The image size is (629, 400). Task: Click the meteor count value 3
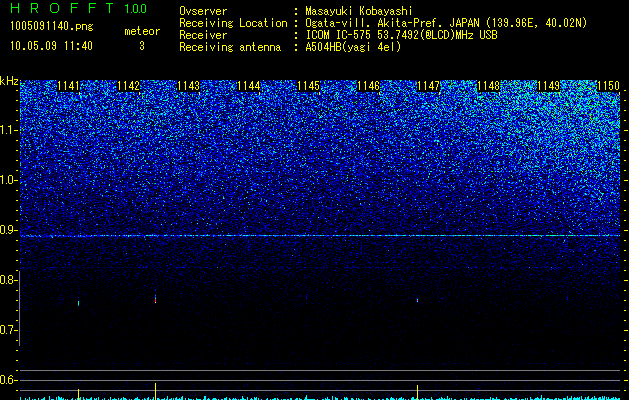tap(142, 46)
